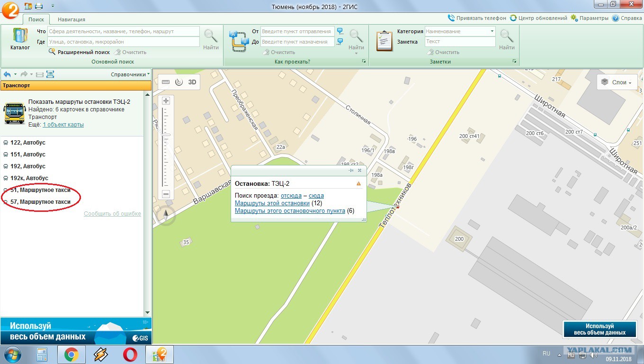Image resolution: width=644 pixels, height=364 pixels.
Task: Click the printer icon in the title bar
Action: point(39,6)
